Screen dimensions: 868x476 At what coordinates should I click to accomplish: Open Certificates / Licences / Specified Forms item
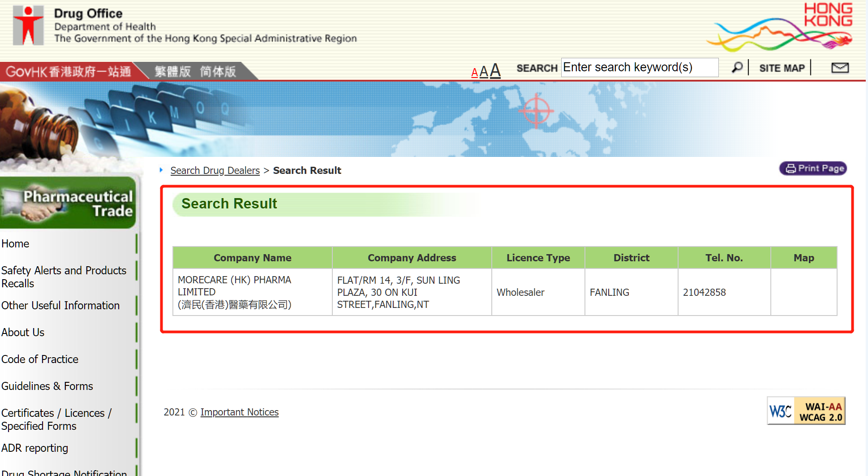tap(56, 420)
